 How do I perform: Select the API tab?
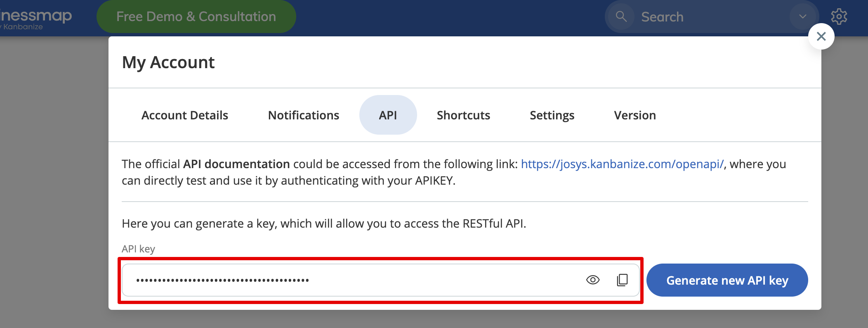point(388,115)
